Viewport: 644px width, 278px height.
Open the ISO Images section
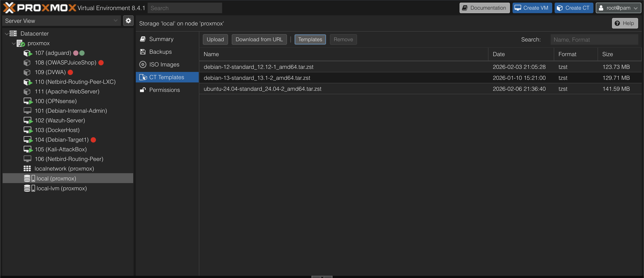(x=164, y=64)
